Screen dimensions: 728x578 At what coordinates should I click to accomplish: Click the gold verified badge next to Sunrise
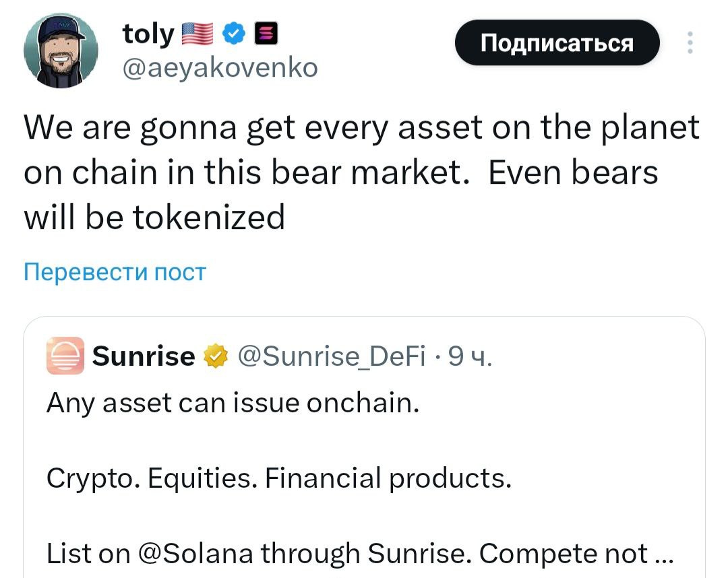[x=214, y=356]
